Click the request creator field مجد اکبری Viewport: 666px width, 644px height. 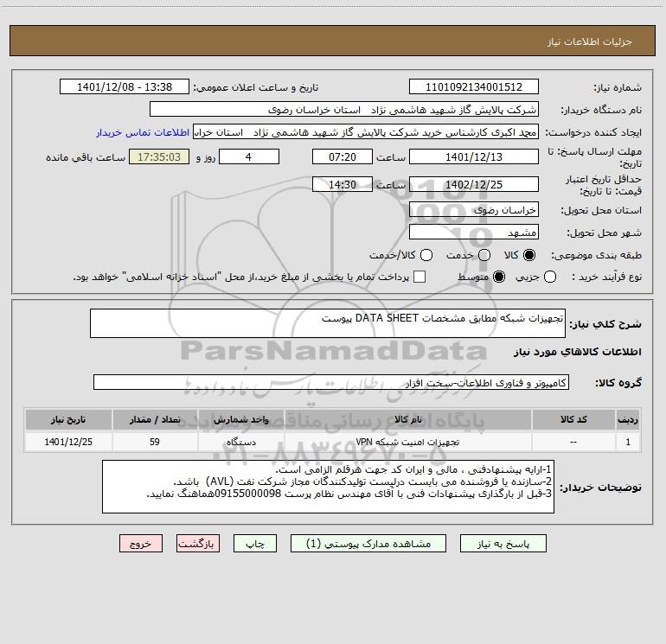click(x=366, y=132)
